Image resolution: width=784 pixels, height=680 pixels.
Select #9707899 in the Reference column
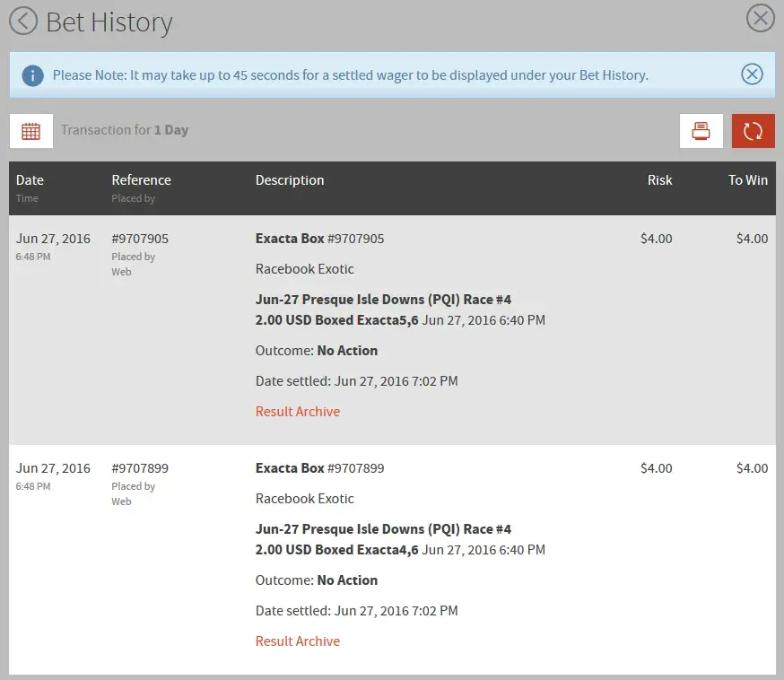[140, 468]
